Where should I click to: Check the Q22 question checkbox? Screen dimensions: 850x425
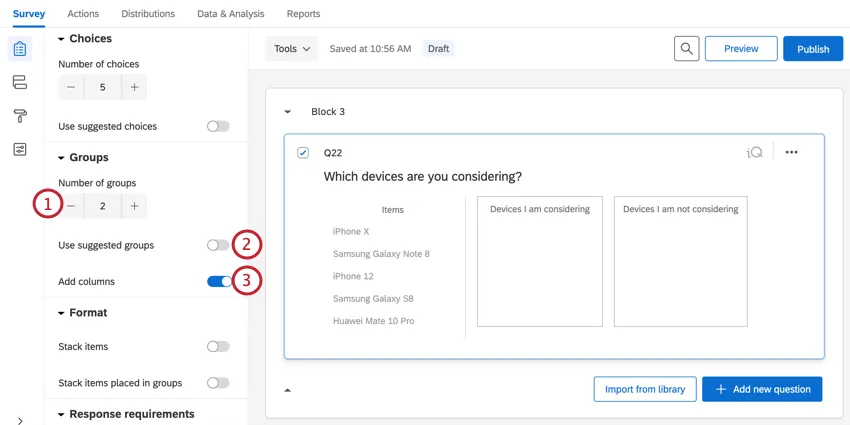303,153
